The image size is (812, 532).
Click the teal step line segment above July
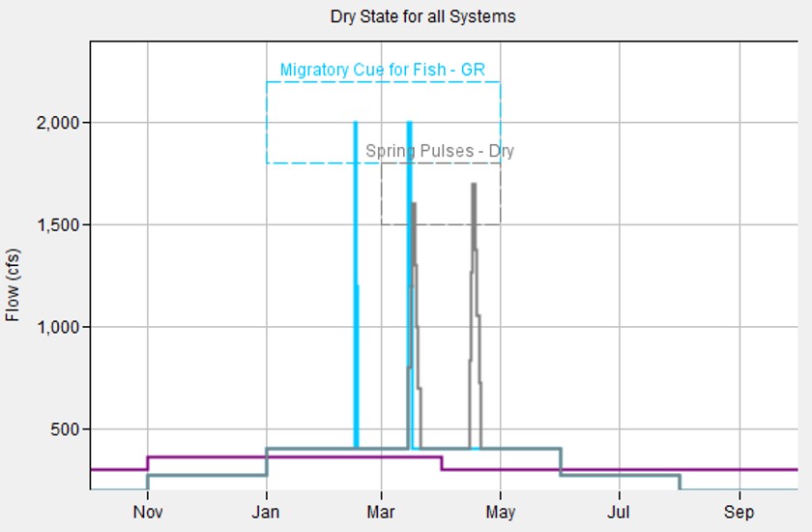click(619, 475)
